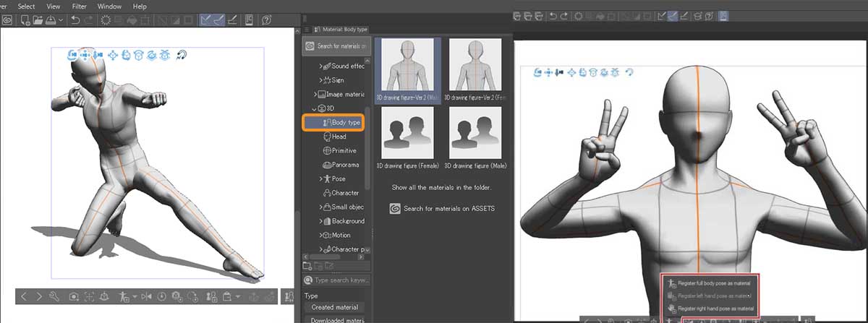868x323 pixels.
Task: Select 3D drawing figure (Female) silhouette thumbnail
Action: click(x=408, y=132)
